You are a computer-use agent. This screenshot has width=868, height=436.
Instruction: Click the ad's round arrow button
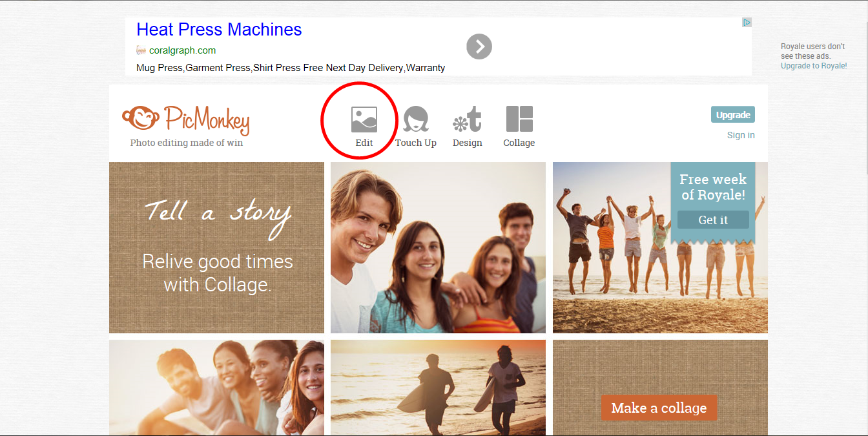pos(479,47)
